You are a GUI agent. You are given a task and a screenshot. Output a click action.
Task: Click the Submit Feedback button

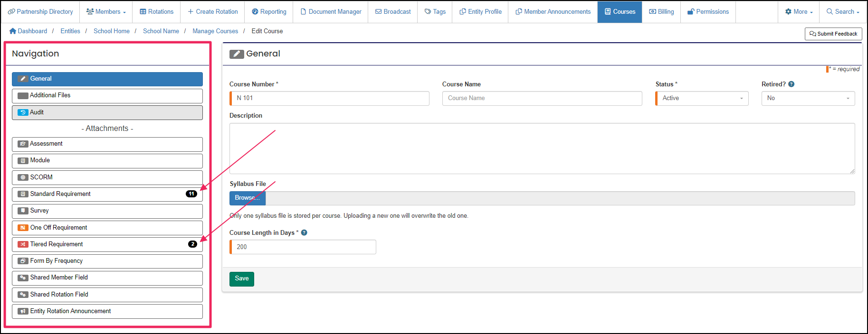click(833, 34)
